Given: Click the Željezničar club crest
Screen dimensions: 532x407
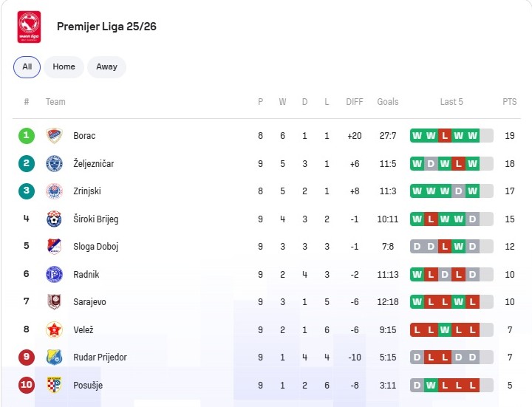Looking at the screenshot, I should coord(54,163).
